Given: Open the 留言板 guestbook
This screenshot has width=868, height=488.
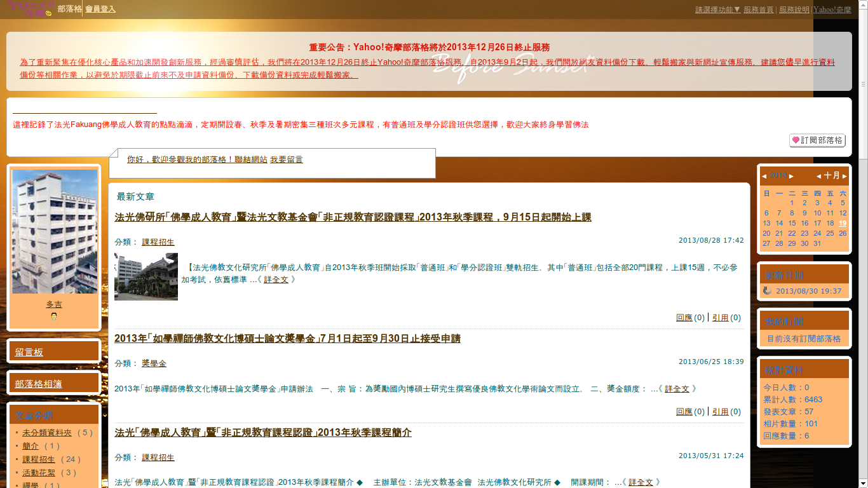Looking at the screenshot, I should pos(29,352).
